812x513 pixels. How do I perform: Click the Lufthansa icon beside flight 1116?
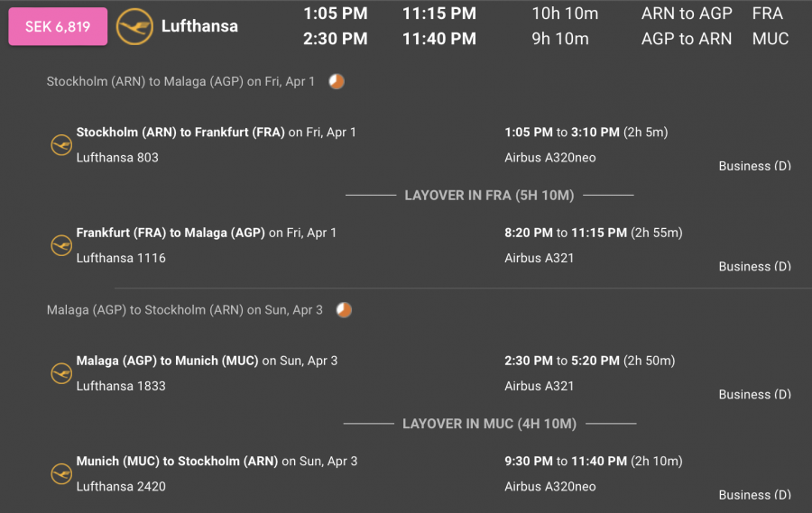[61, 245]
